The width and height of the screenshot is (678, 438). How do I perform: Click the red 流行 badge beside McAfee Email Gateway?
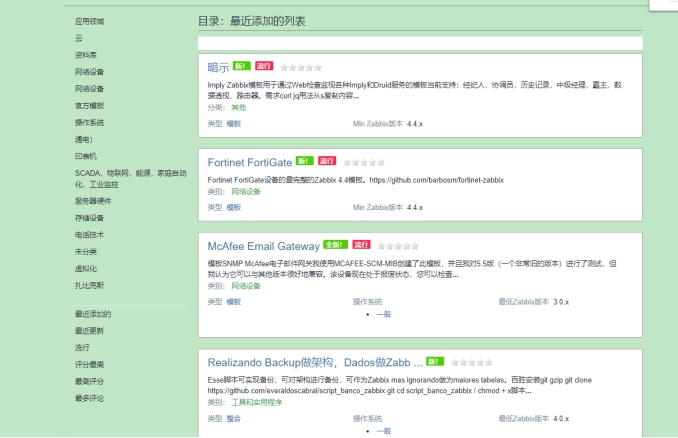361,245
